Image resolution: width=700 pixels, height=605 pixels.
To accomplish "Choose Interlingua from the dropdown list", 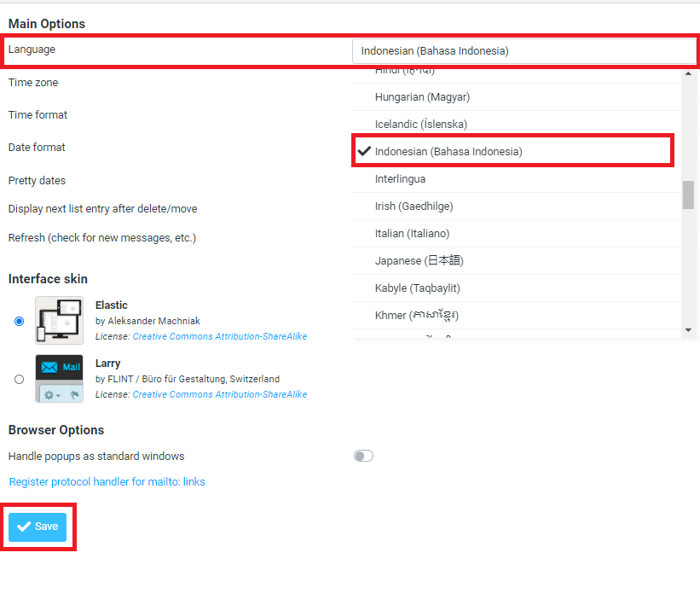I will point(400,178).
